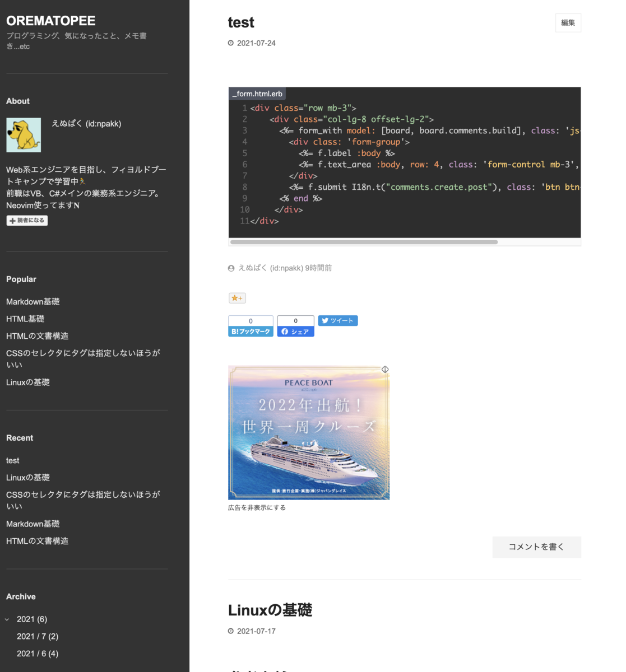Open HTMLの文書構造 in Recent list

click(x=38, y=541)
